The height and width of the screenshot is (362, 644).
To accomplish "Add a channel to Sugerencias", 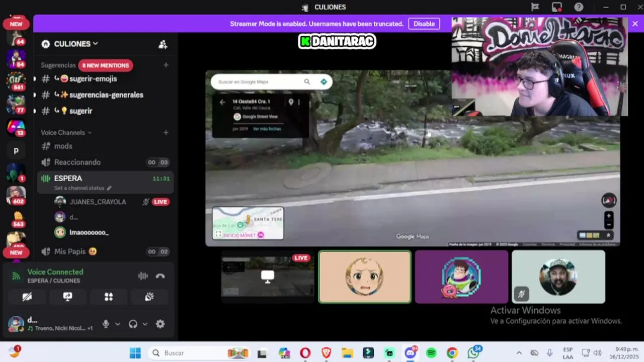I will point(166,65).
